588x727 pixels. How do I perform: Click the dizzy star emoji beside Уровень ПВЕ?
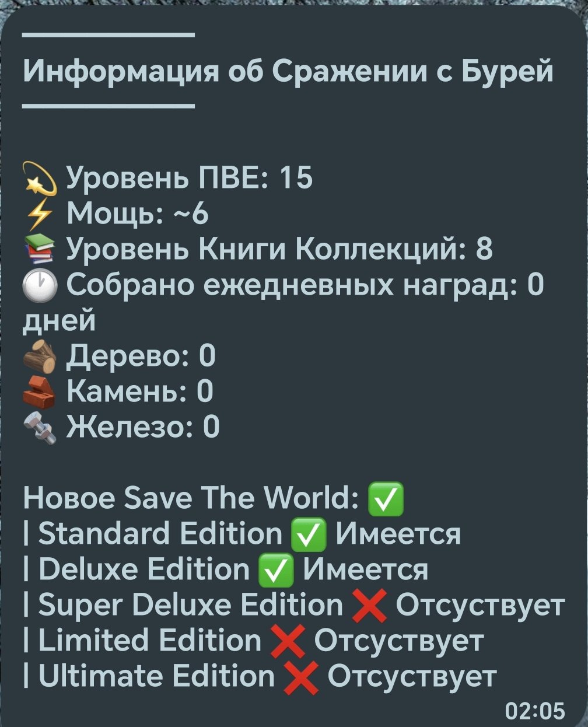(x=40, y=179)
